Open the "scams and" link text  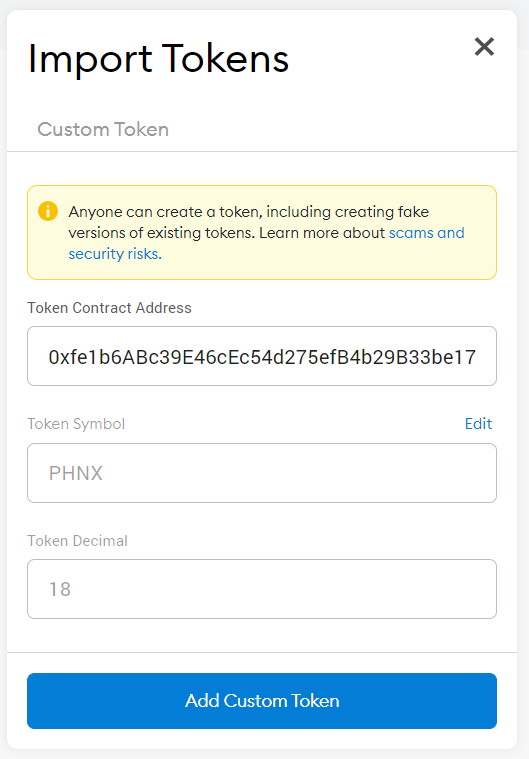pos(426,233)
